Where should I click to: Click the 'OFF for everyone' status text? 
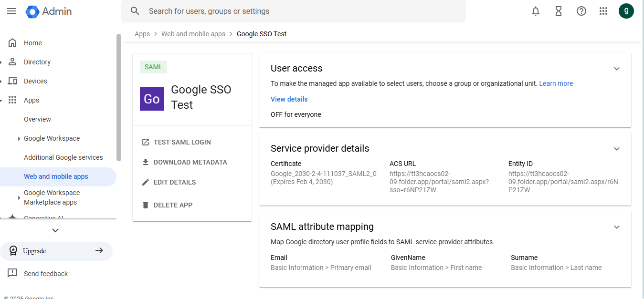click(296, 114)
